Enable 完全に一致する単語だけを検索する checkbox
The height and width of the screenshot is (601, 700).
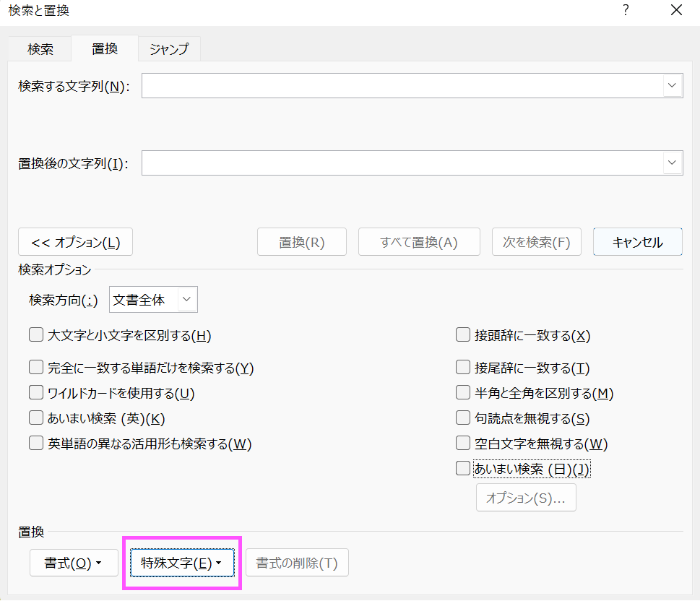tap(36, 367)
